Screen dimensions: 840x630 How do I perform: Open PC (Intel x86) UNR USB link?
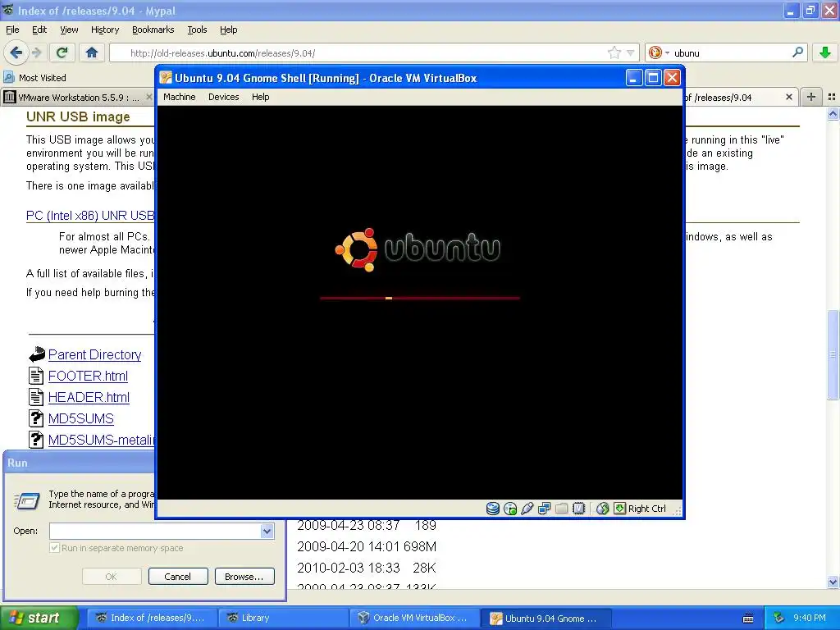tap(90, 216)
